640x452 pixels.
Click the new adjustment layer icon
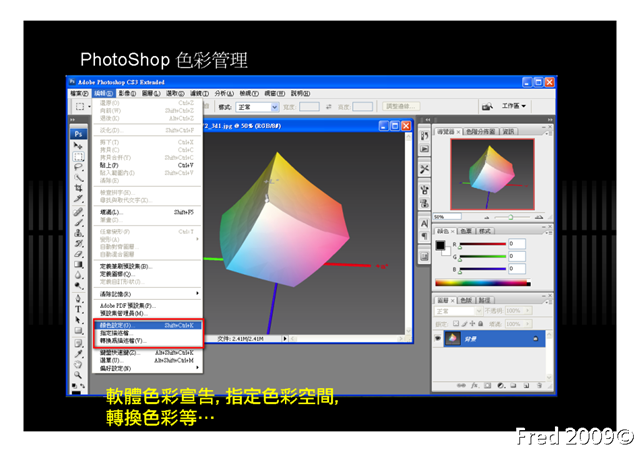pyautogui.click(x=501, y=385)
